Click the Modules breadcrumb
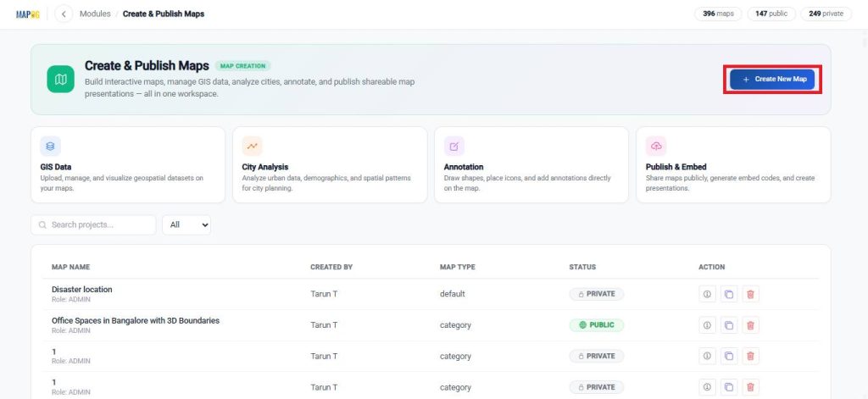Viewport: 868px width, 399px height. click(95, 14)
